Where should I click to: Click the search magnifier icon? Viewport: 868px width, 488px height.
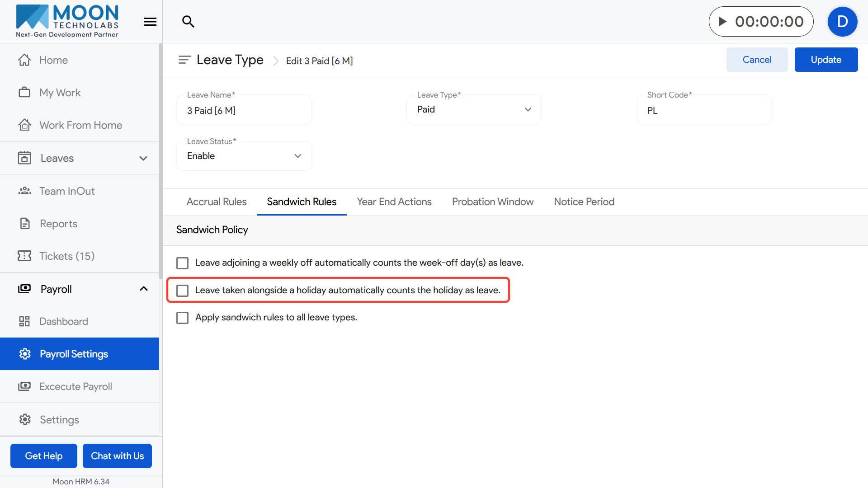tap(188, 21)
